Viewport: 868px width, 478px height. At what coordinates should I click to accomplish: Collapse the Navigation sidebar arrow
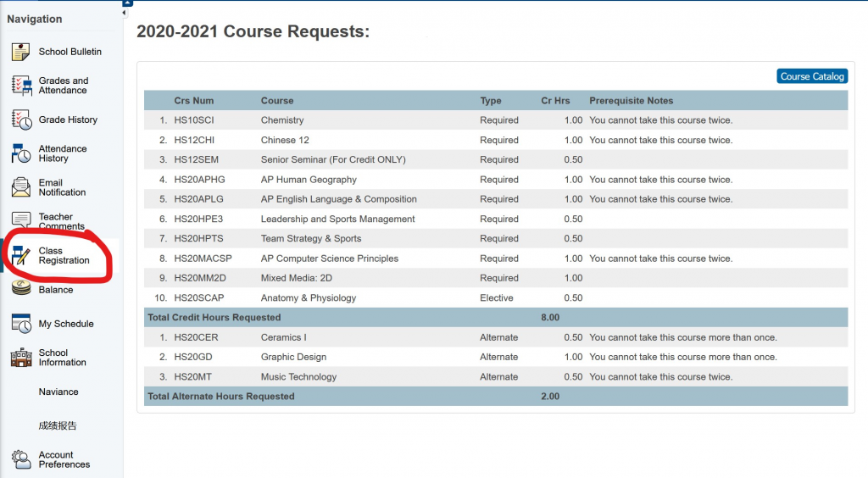124,13
